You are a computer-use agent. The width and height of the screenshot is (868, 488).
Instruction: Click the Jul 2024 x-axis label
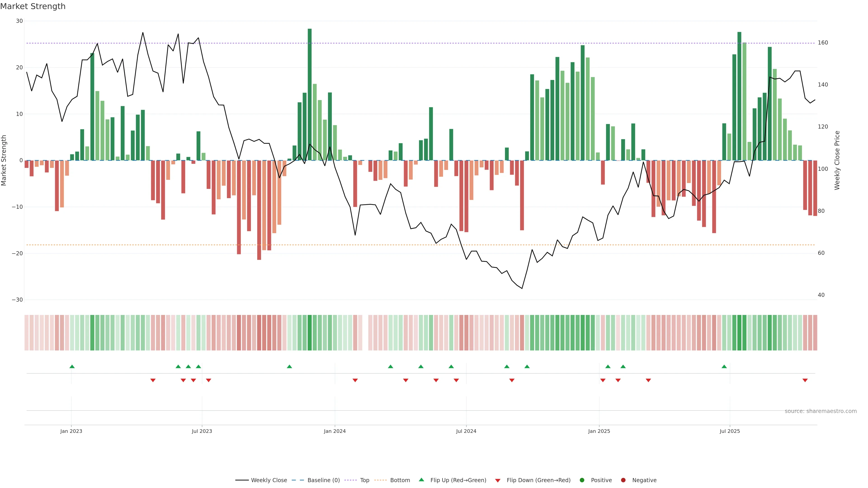click(x=466, y=431)
